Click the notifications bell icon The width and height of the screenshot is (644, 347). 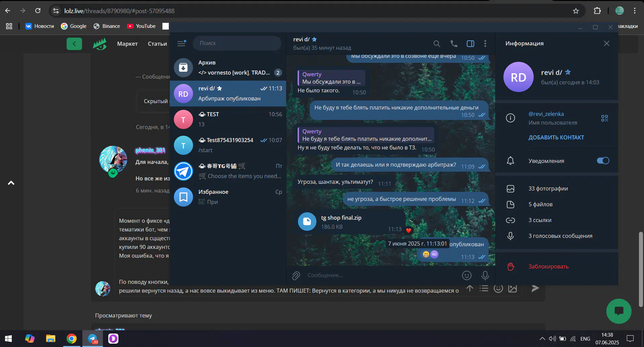tap(510, 161)
